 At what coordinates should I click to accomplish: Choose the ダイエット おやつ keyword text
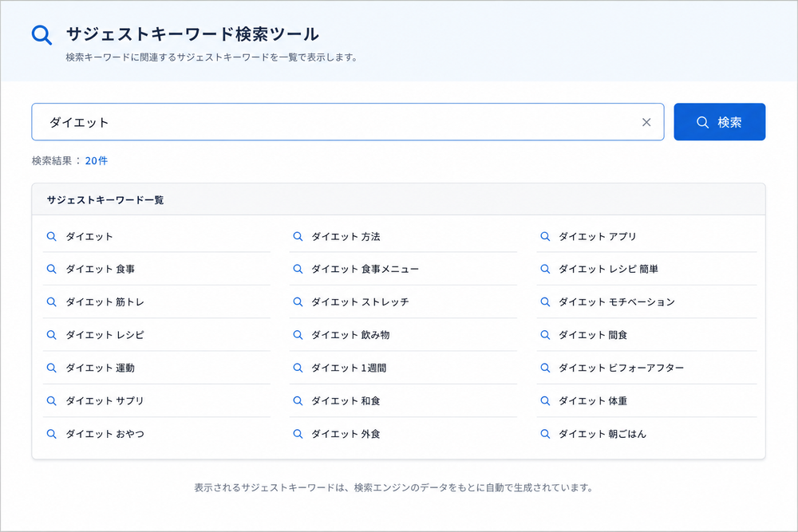pos(105,434)
